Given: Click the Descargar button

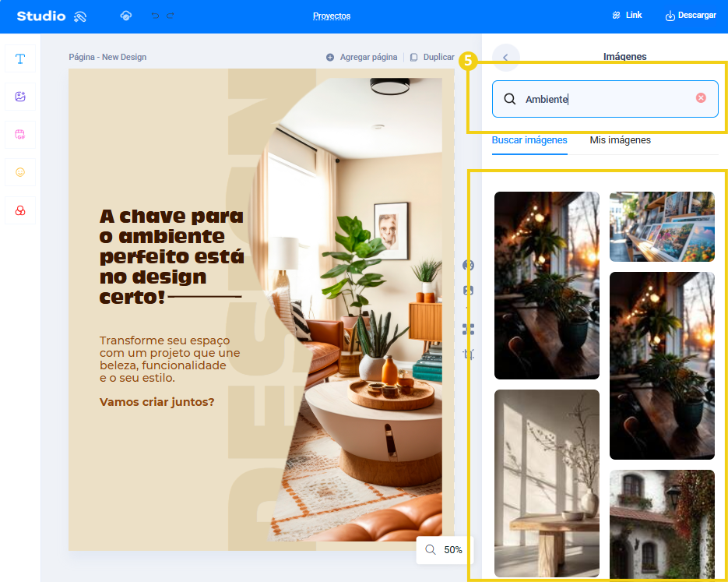Looking at the screenshot, I should [x=691, y=16].
